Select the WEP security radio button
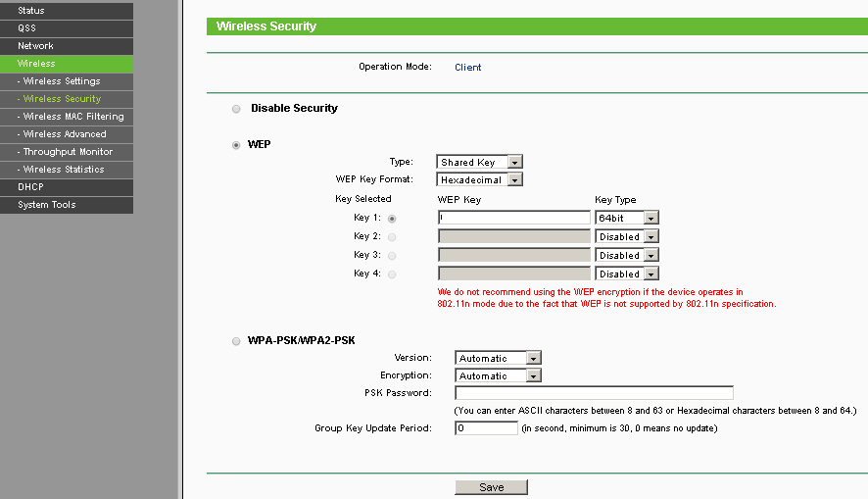This screenshot has height=499, width=868. 236,145
